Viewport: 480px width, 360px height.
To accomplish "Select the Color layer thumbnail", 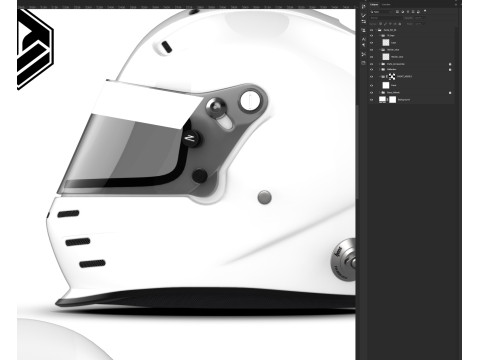I will (386, 43).
